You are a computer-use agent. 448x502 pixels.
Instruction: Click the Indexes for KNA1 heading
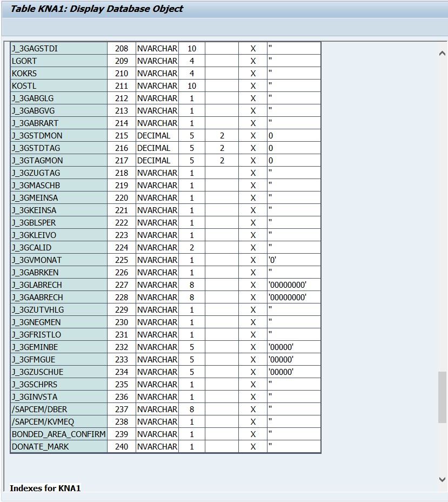[x=45, y=488]
